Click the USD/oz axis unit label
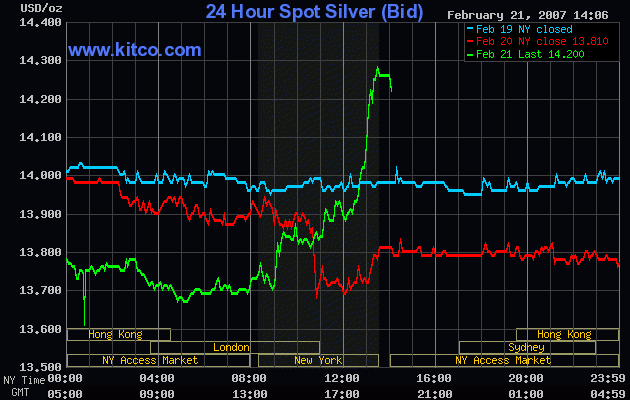Screen dimensions: 630x400 (x=22, y=9)
